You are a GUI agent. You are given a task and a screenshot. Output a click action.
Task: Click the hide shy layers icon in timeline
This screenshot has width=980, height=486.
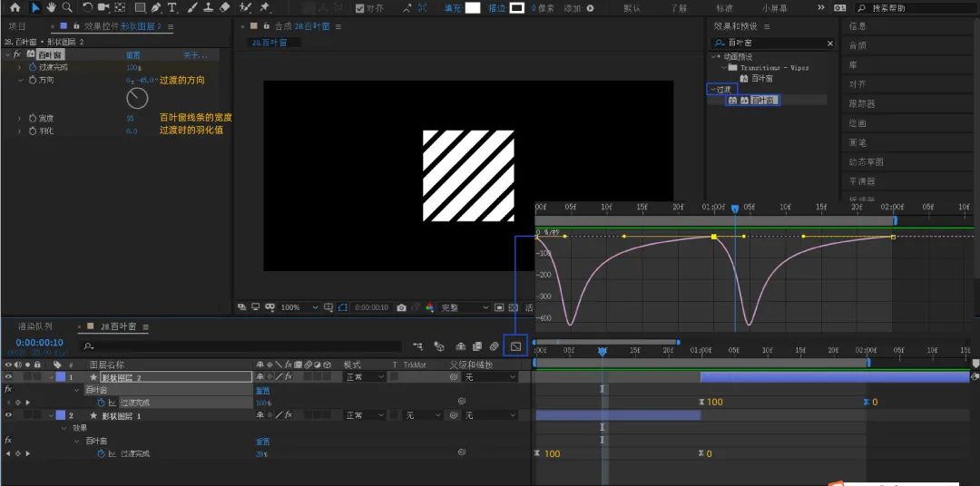tap(461, 346)
